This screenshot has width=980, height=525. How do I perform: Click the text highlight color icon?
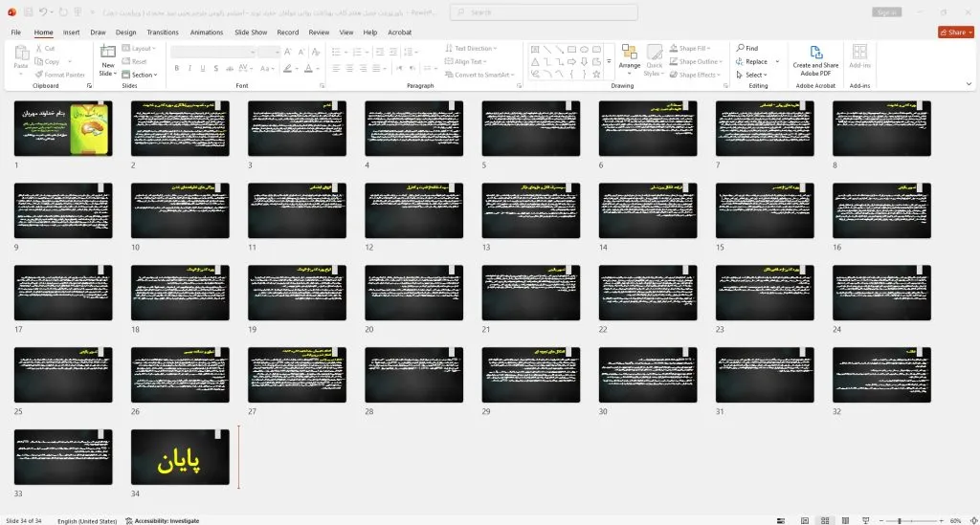point(287,69)
